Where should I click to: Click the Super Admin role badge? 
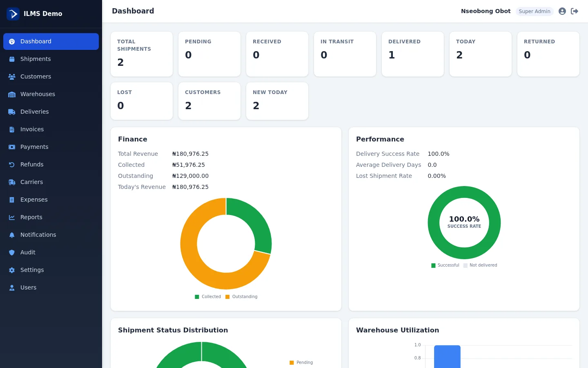[x=535, y=11]
